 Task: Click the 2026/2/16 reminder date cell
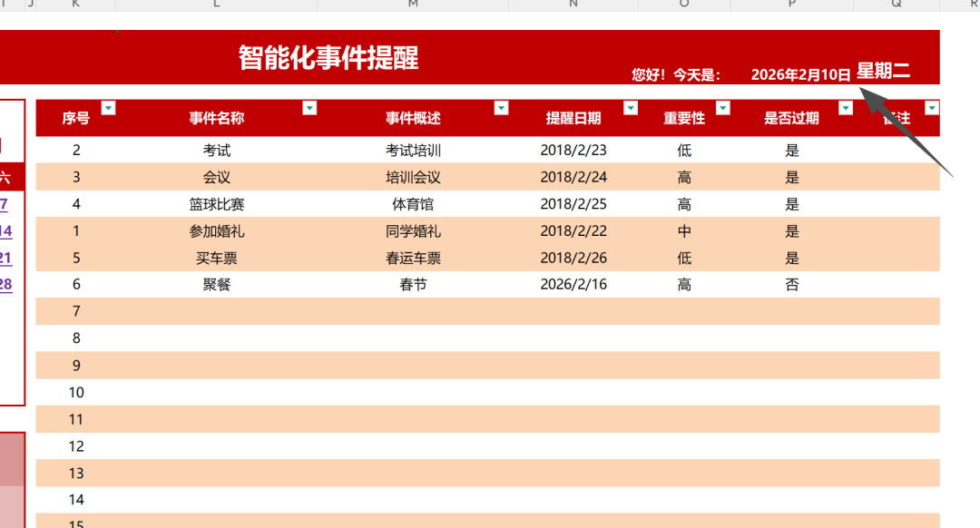pyautogui.click(x=573, y=285)
